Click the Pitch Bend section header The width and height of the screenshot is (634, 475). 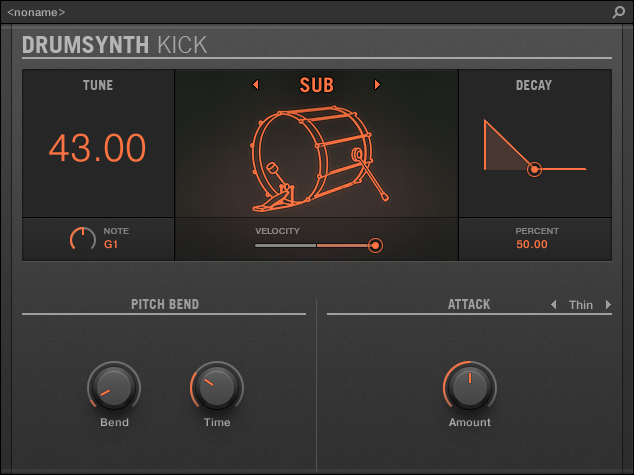[x=164, y=304]
